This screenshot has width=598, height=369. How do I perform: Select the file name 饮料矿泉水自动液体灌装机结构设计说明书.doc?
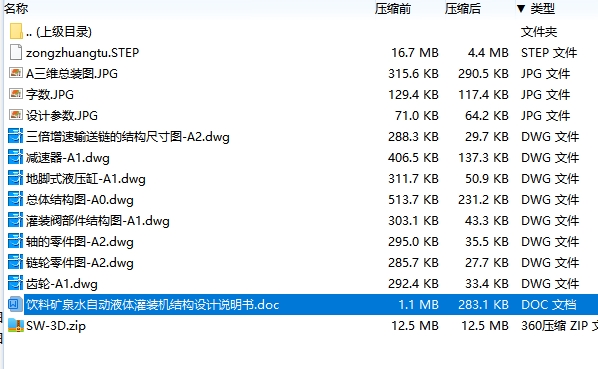[x=153, y=305]
